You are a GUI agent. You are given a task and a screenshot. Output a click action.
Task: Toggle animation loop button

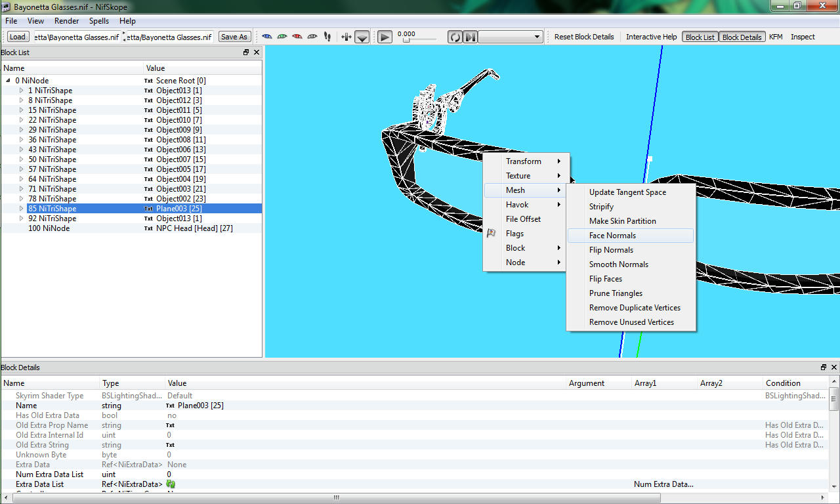(x=455, y=37)
